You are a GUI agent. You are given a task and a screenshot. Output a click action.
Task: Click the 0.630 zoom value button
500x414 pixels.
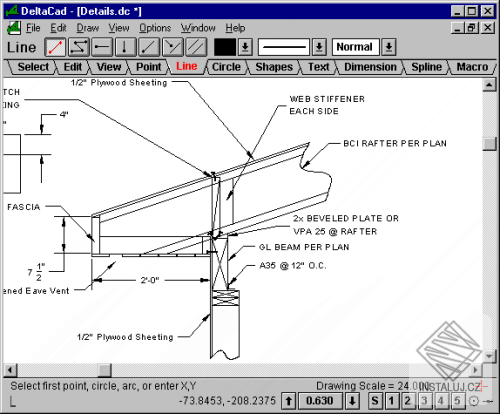320,401
